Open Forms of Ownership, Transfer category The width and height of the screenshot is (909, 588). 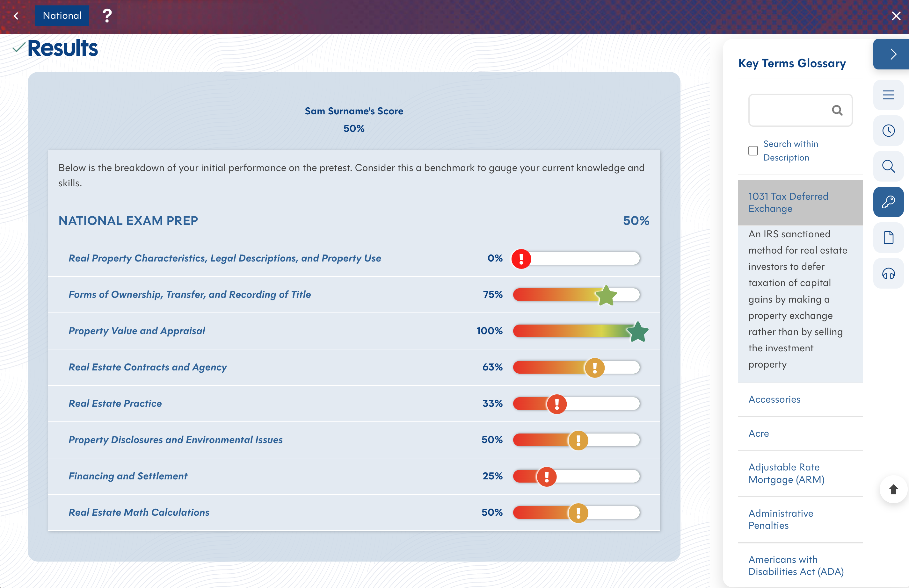coord(189,294)
